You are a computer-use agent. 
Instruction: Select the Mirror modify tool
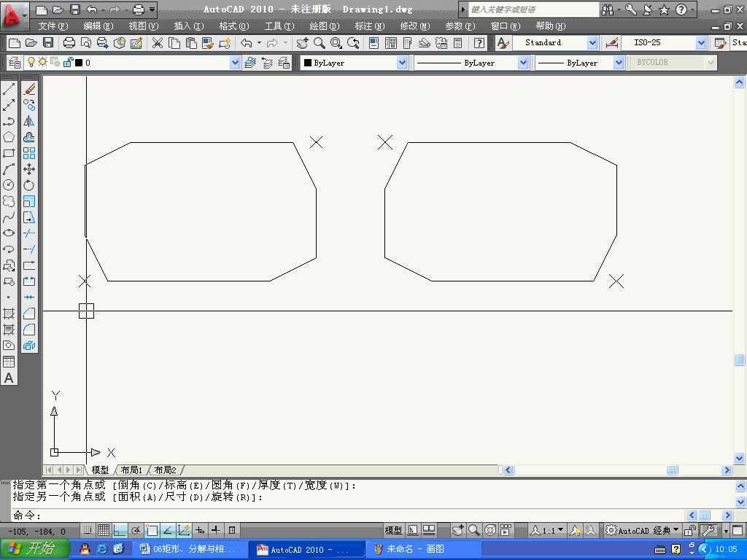tap(29, 121)
